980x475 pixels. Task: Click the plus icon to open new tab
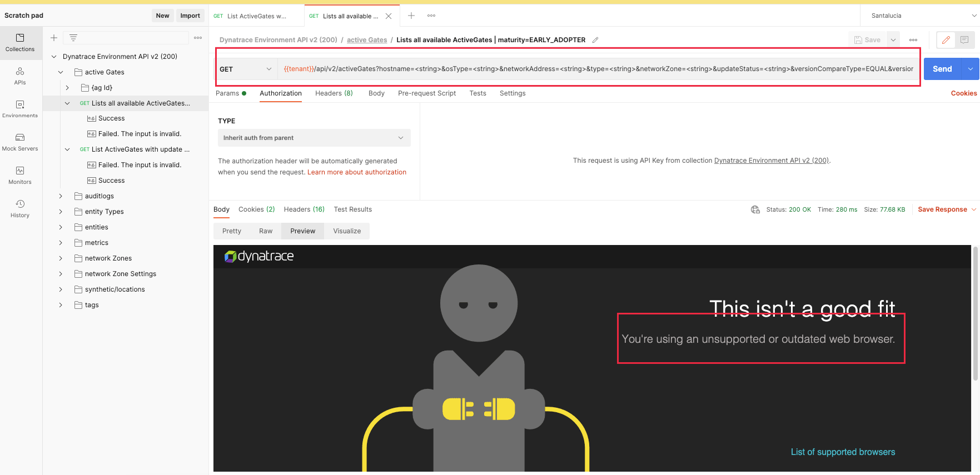(x=411, y=16)
